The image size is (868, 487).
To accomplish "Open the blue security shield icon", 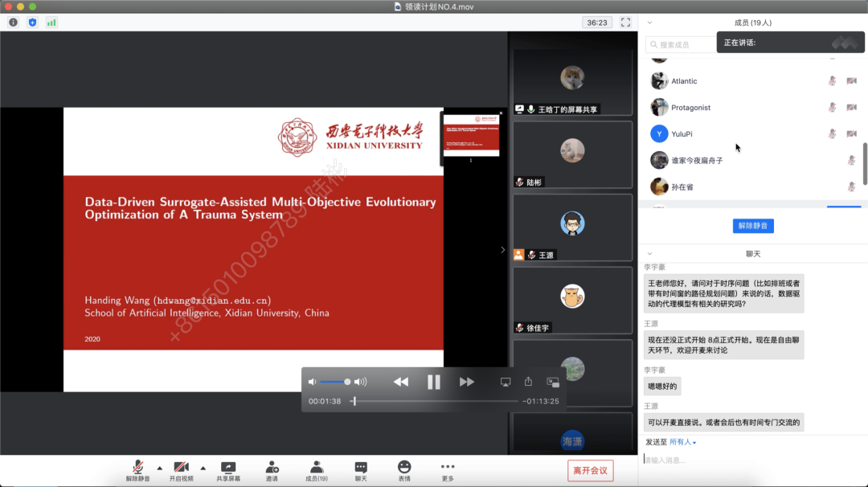I will 32,23.
